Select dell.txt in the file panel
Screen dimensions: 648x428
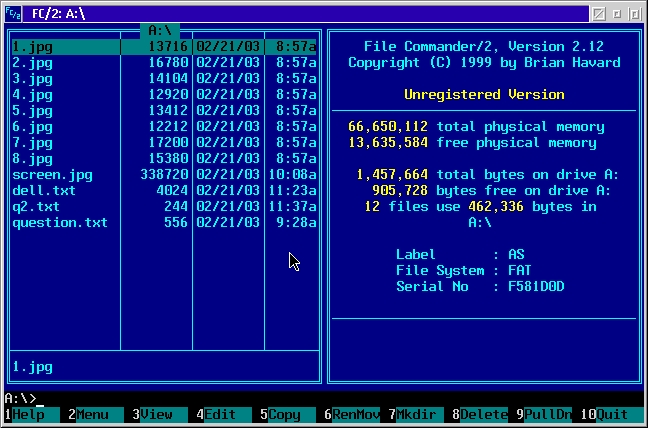164,190
